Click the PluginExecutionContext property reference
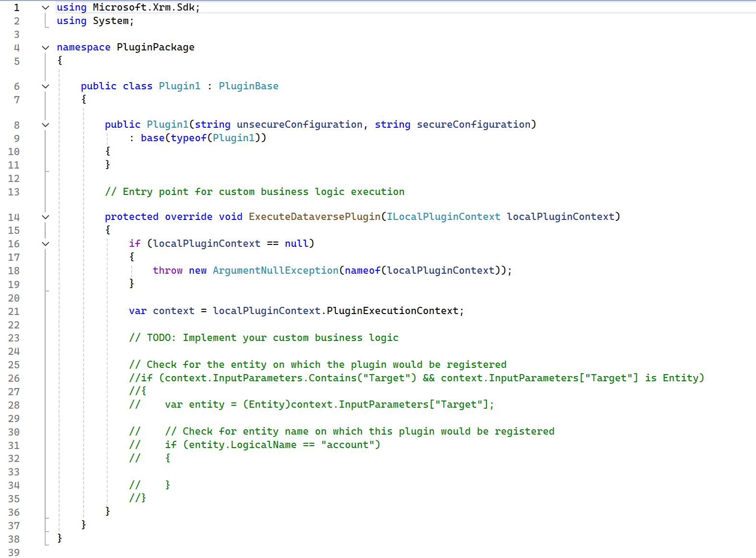Screen dimensions: 756x558 [x=392, y=311]
